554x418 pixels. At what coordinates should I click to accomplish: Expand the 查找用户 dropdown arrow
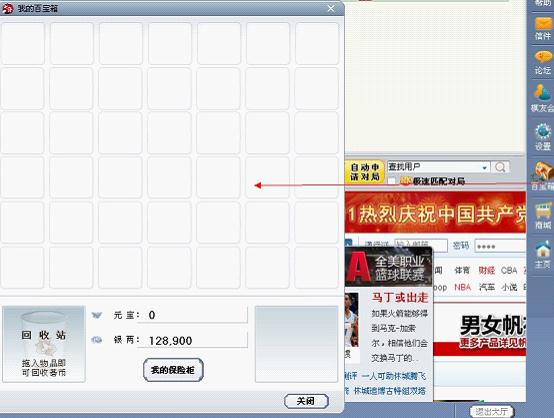point(485,167)
